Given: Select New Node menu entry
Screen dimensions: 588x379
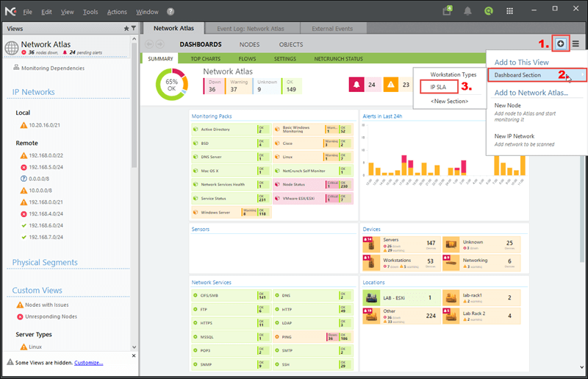Looking at the screenshot, I should tap(507, 105).
